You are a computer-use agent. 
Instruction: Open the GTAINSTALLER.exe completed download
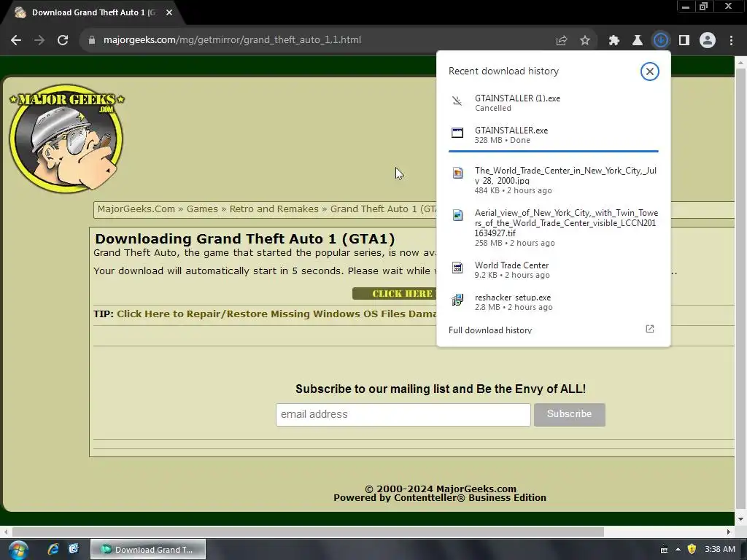553,135
